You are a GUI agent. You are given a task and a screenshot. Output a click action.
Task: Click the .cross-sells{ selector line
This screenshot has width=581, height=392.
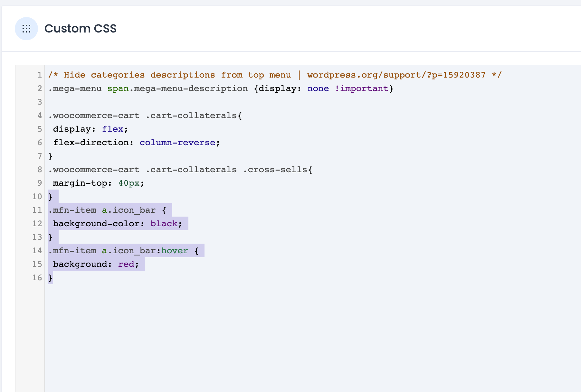pyautogui.click(x=180, y=170)
